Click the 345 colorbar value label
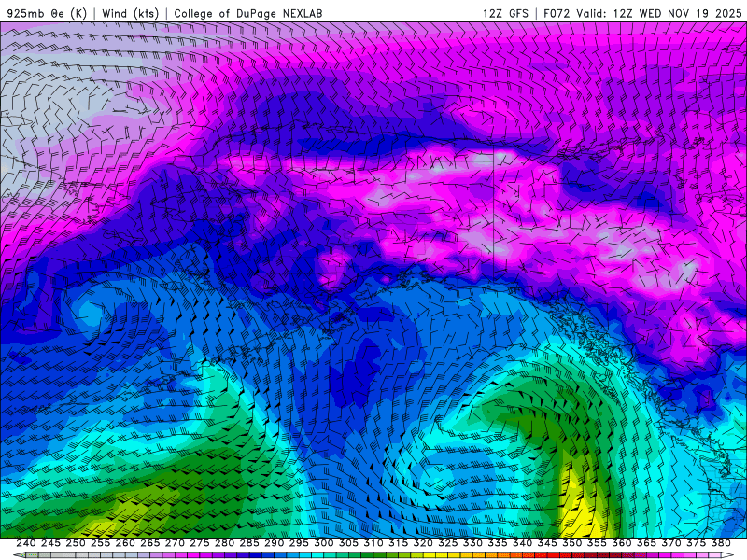This screenshot has width=747, height=560. coord(547,543)
